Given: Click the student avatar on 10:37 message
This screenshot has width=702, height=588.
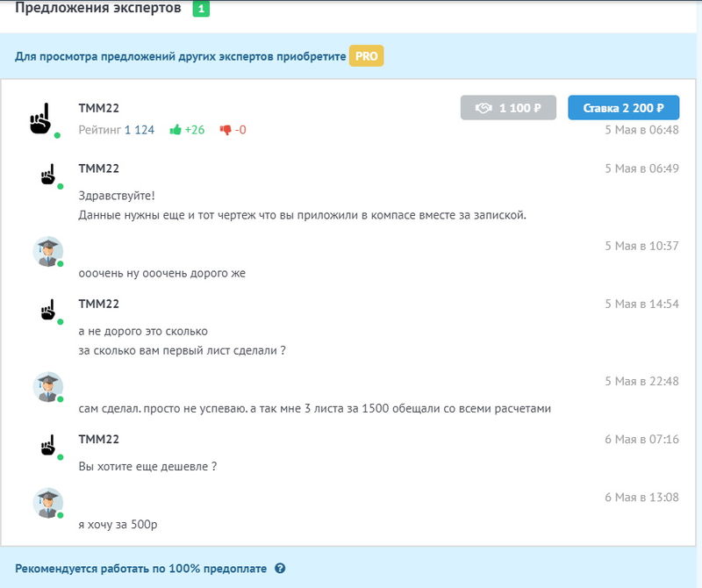Looking at the screenshot, I should [47, 252].
